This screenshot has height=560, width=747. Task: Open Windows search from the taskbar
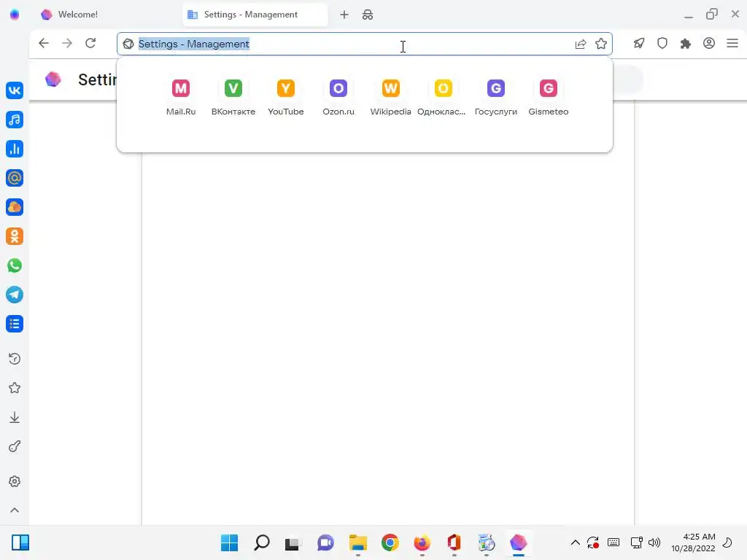click(x=262, y=542)
